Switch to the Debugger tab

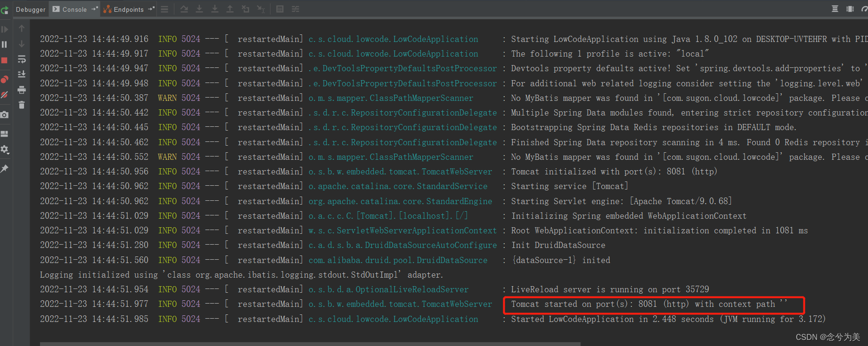pyautogui.click(x=31, y=9)
